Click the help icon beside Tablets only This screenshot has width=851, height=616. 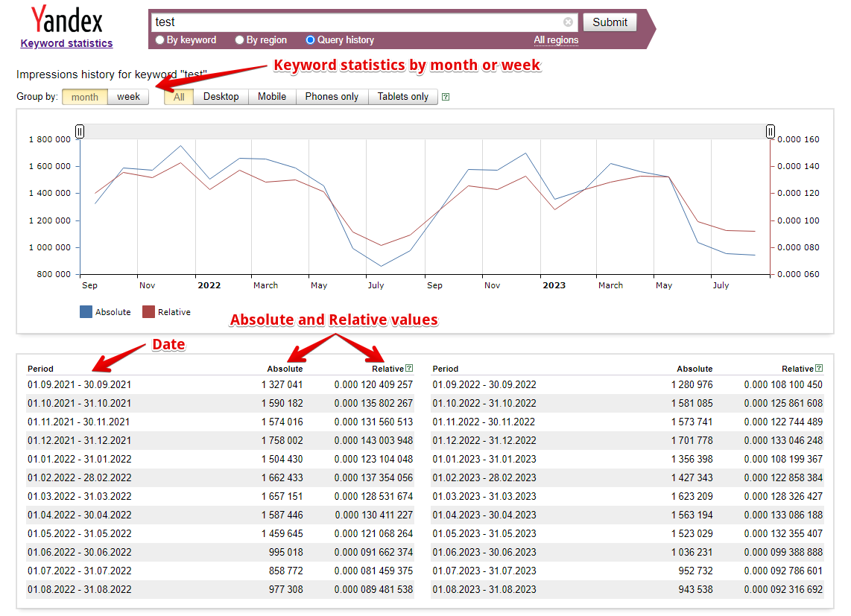coord(446,97)
